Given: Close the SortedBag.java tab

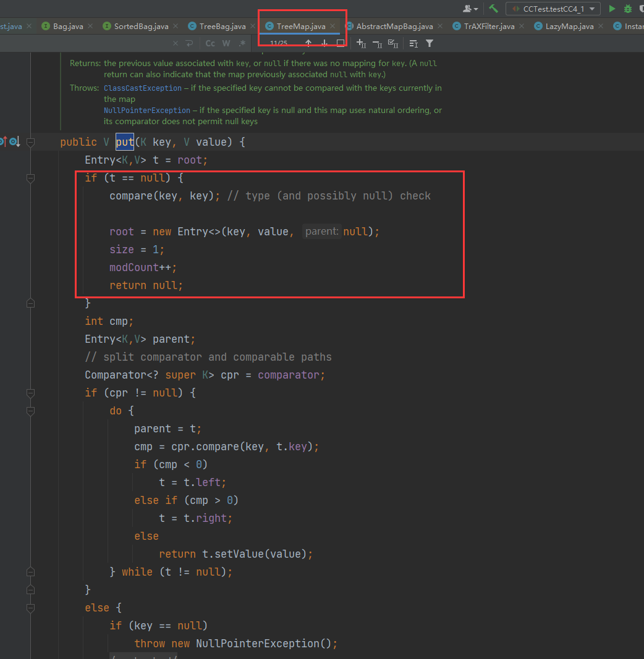Looking at the screenshot, I should 176,26.
